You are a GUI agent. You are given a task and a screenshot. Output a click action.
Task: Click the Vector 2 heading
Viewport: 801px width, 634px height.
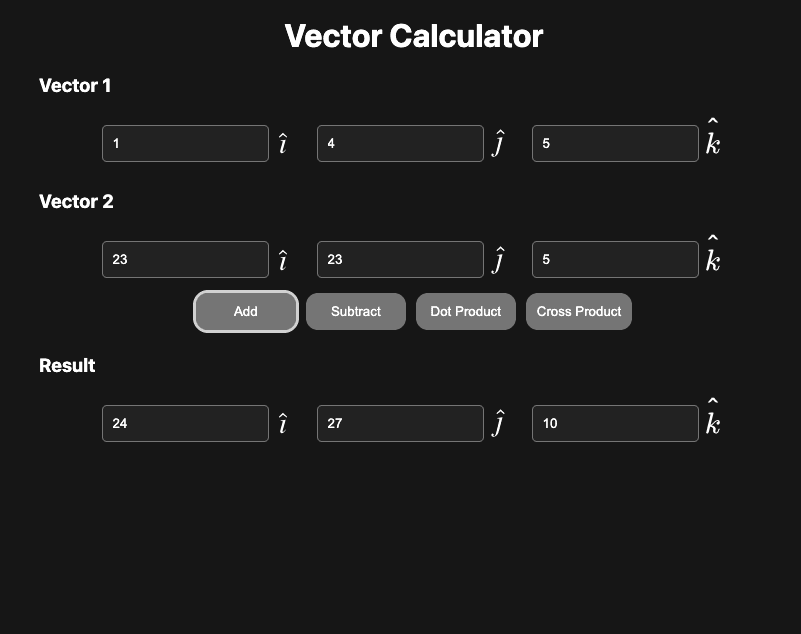76,202
